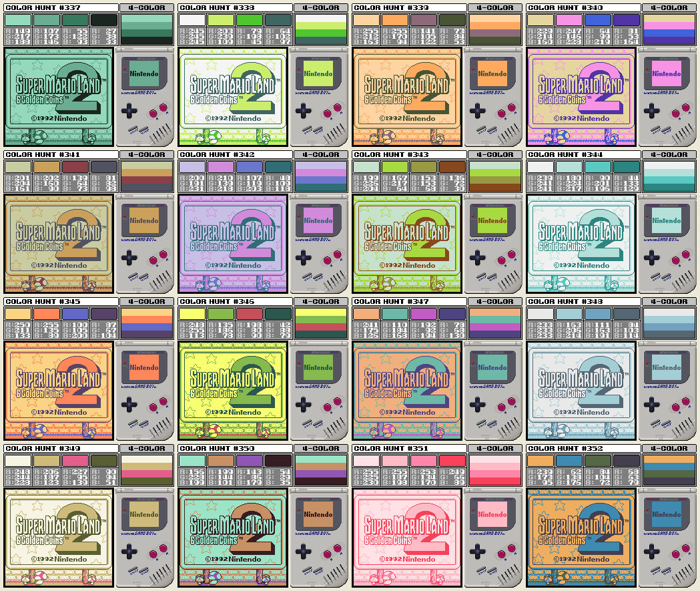This screenshot has width=700, height=591.
Task: Choose the teal swatch in Color Hunt #347
Action: (394, 314)
